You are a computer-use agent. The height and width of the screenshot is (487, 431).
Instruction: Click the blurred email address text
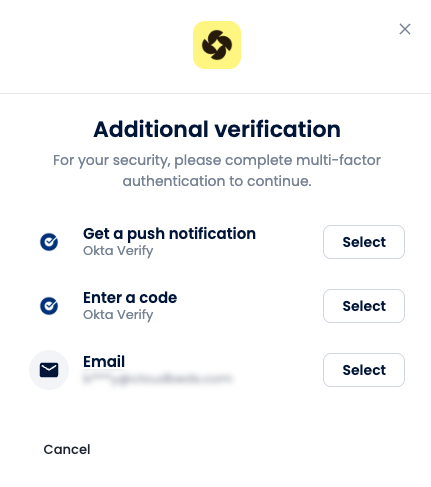[157, 379]
